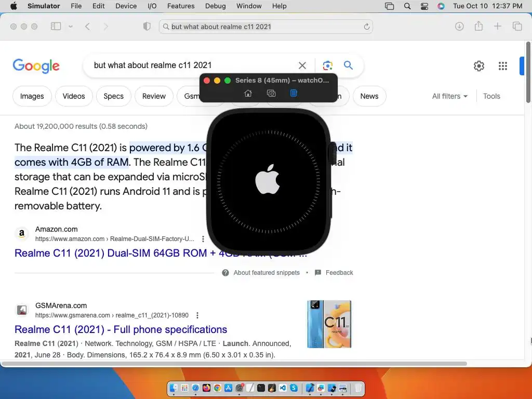Open Control Center in menu bar

click(424, 6)
